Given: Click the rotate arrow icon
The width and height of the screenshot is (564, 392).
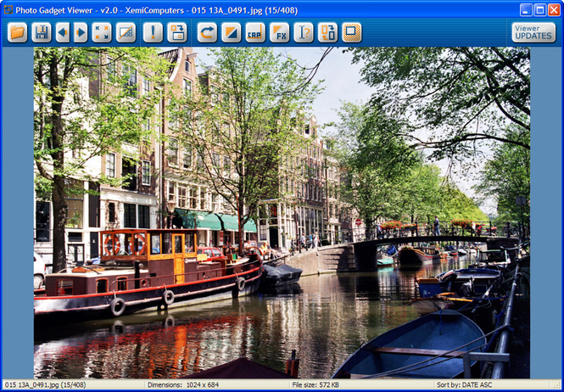Looking at the screenshot, I should (206, 32).
